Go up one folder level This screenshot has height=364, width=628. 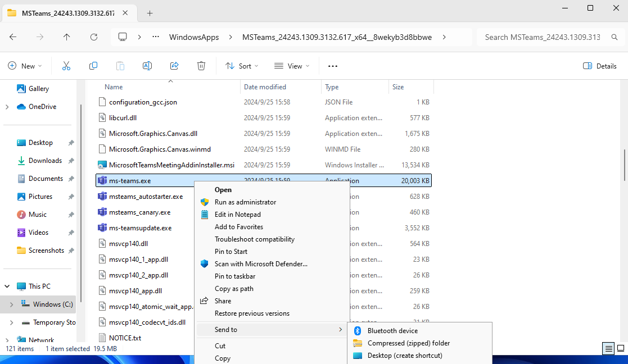(66, 37)
